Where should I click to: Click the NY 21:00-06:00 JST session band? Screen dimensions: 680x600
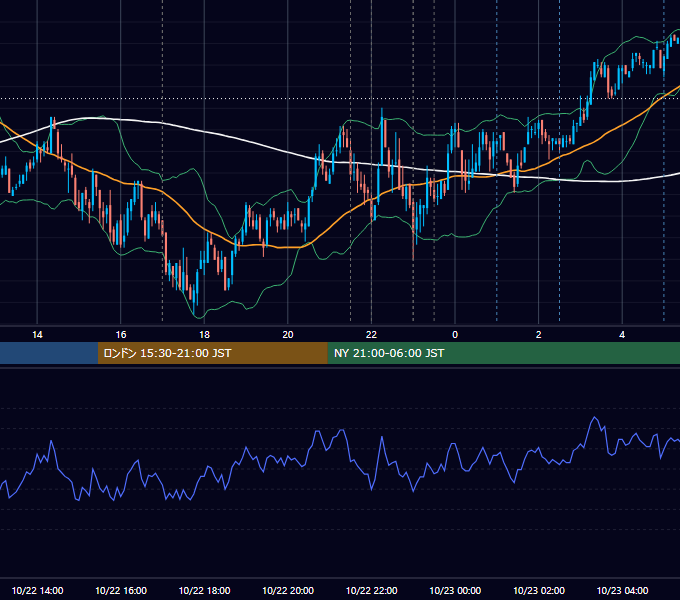[503, 353]
